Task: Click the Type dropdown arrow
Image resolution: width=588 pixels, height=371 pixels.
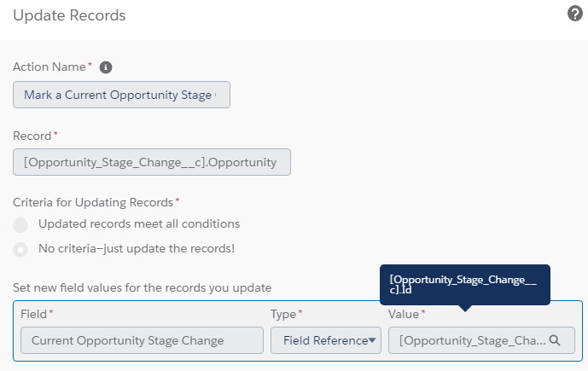Action: (x=372, y=340)
